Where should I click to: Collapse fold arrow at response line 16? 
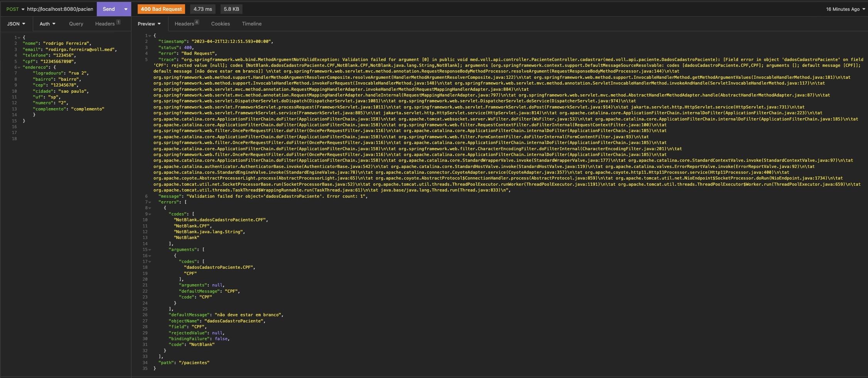point(150,256)
